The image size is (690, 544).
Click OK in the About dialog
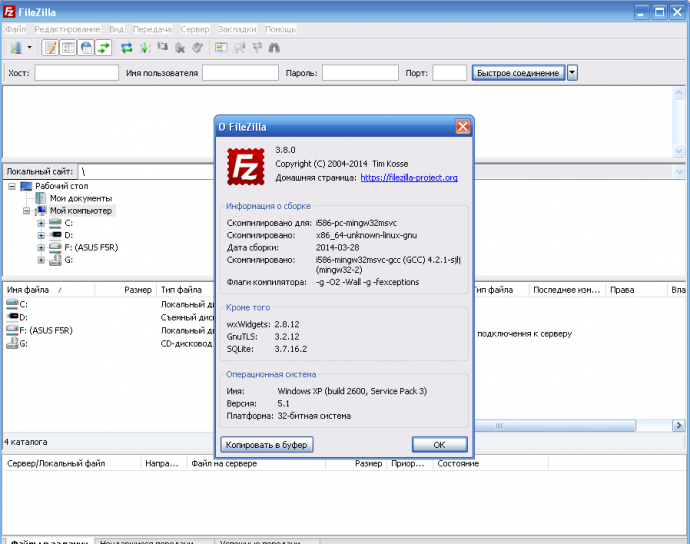click(x=439, y=445)
